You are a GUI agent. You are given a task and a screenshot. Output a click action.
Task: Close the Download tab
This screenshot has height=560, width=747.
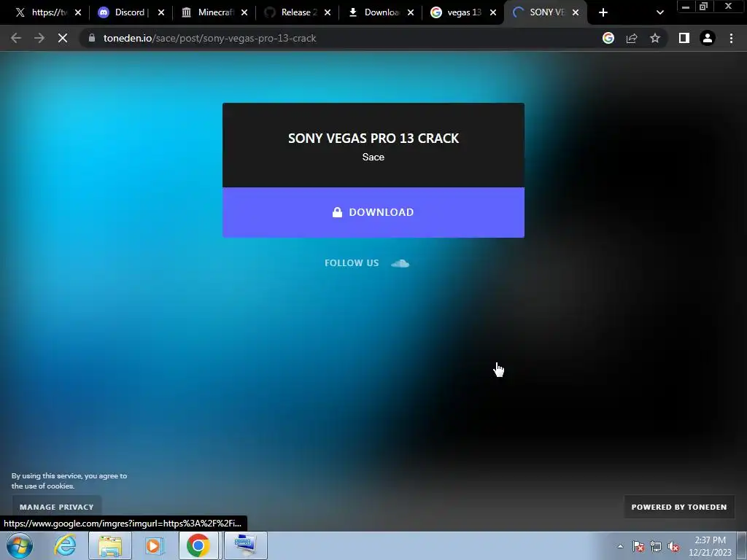(411, 12)
